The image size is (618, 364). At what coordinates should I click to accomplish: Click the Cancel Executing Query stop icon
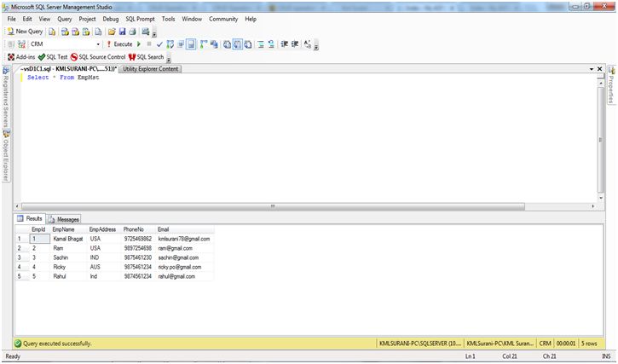point(148,44)
